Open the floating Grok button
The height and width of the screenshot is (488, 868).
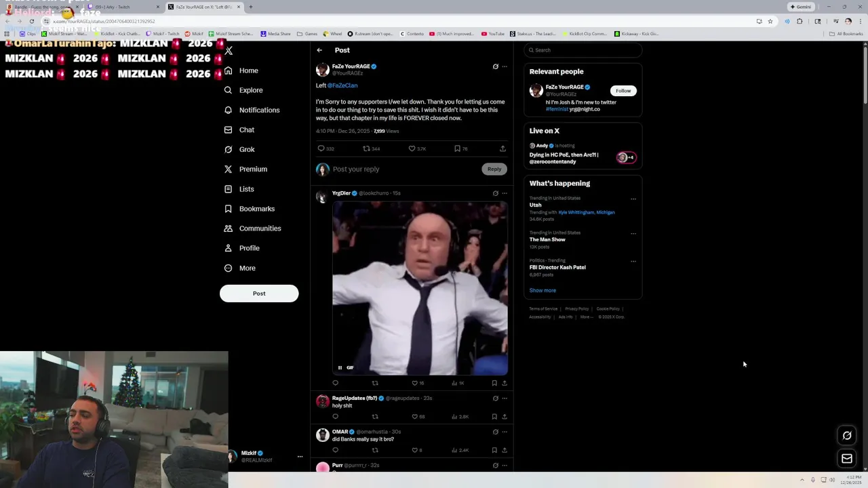pyautogui.click(x=847, y=436)
